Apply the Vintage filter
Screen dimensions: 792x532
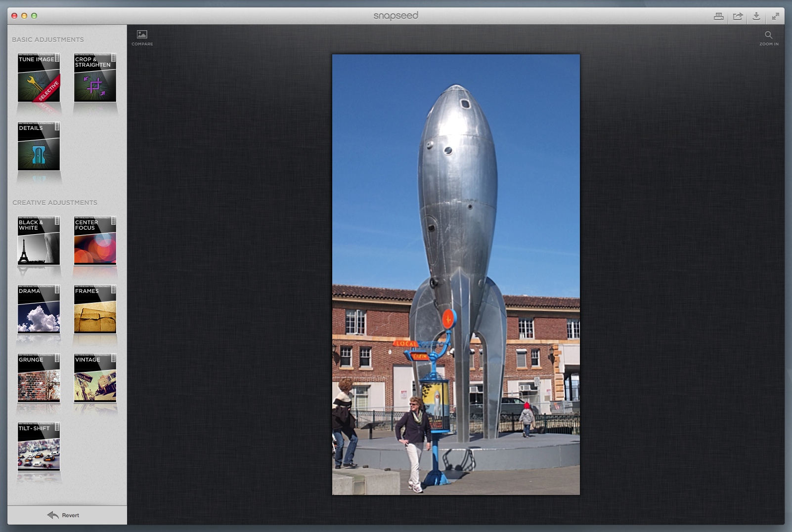[95, 378]
